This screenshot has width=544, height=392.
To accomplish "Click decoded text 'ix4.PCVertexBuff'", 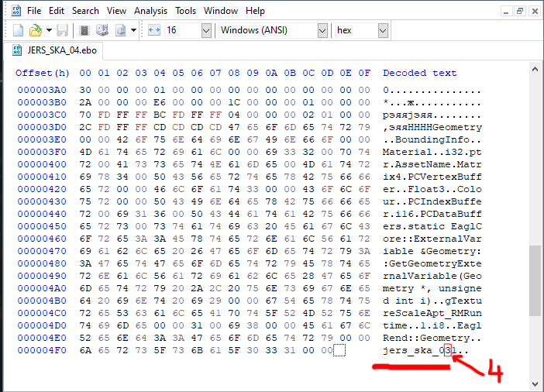I will pos(432,177).
